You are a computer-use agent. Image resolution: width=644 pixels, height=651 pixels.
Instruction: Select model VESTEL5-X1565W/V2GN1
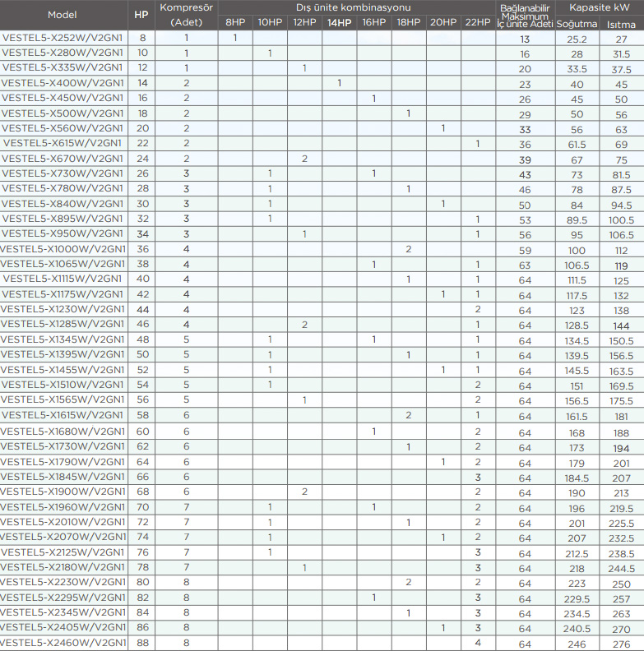(63, 399)
